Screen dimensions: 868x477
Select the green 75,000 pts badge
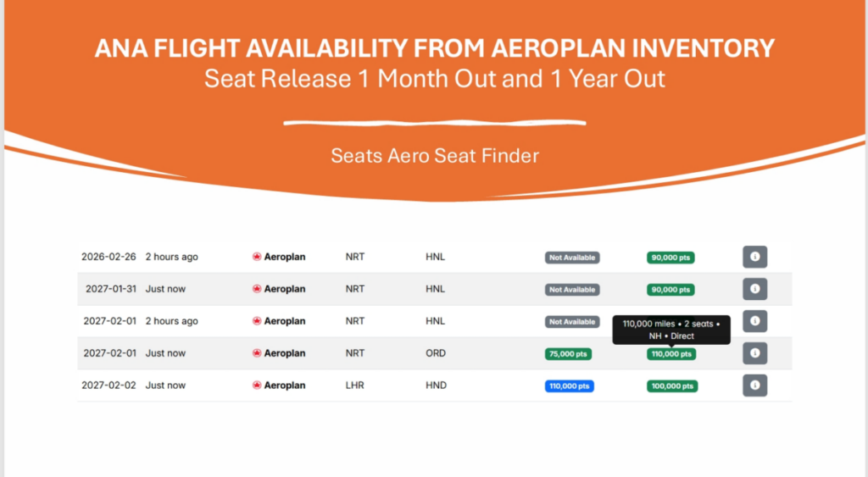(568, 354)
